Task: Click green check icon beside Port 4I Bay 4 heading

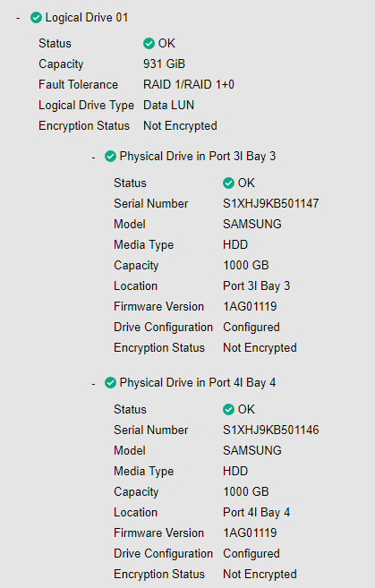Action: pos(110,383)
